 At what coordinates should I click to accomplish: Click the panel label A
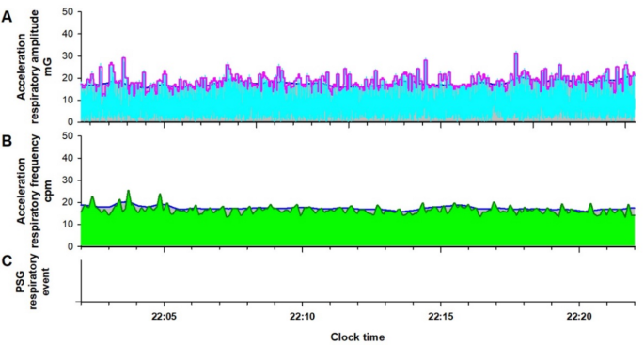click(8, 17)
